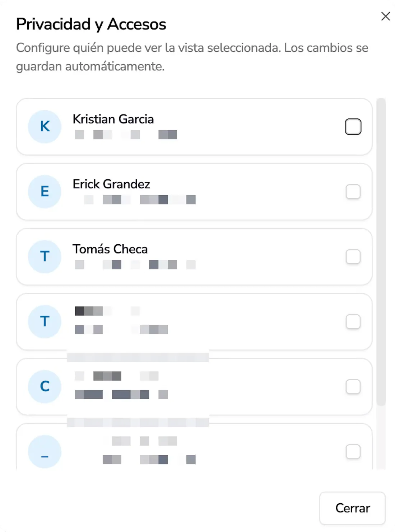Click the T avatar below Tomás Checa's row

pos(45,321)
